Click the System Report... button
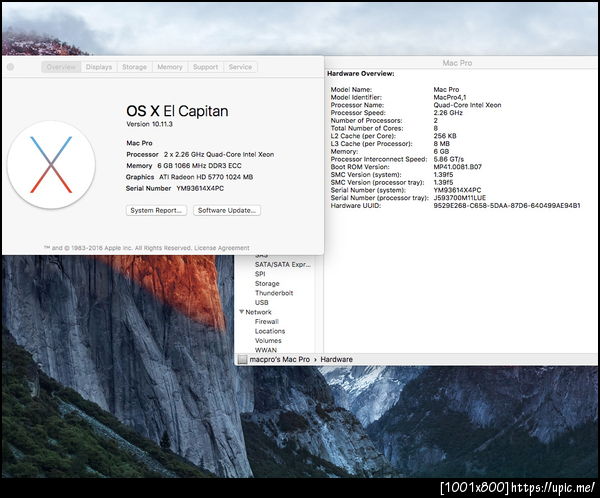Screen dimensions: 600x498 157,211
